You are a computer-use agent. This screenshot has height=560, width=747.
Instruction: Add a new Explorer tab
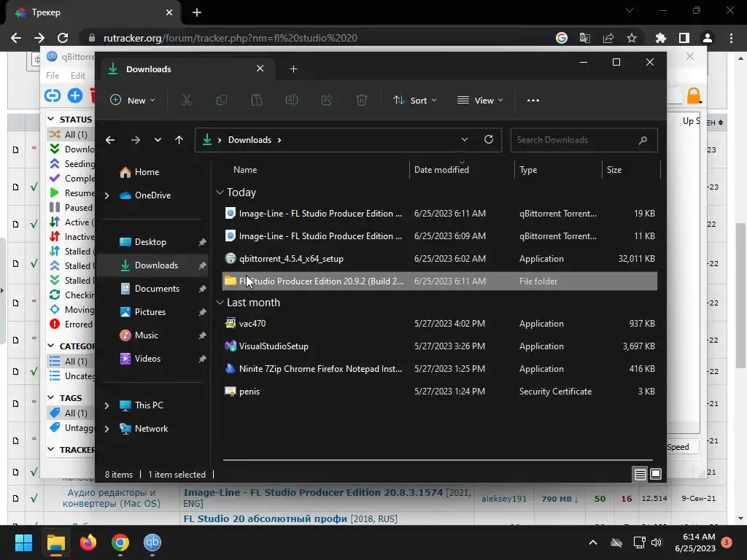[x=293, y=69]
